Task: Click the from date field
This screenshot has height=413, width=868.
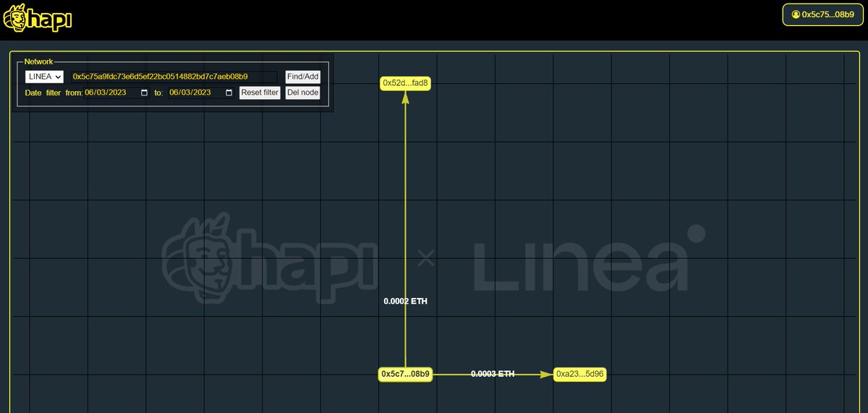Action: [116, 93]
